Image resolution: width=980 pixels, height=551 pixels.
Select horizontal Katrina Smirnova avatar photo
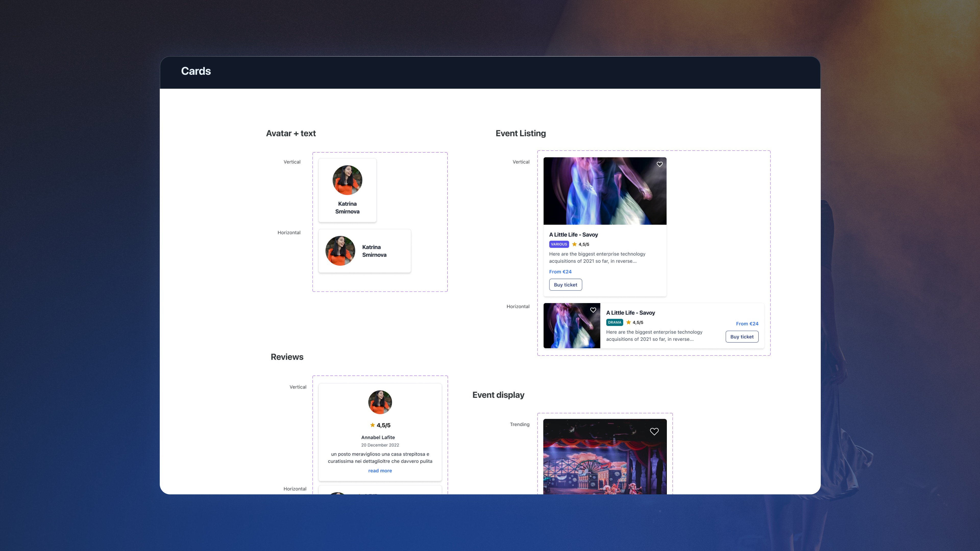(x=340, y=251)
